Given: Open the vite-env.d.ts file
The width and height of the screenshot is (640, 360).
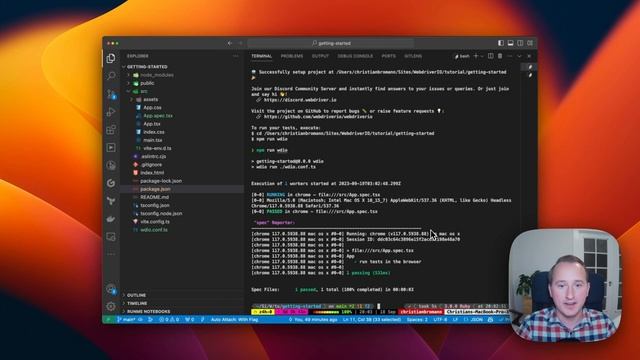Looking at the screenshot, I should pos(157,148).
